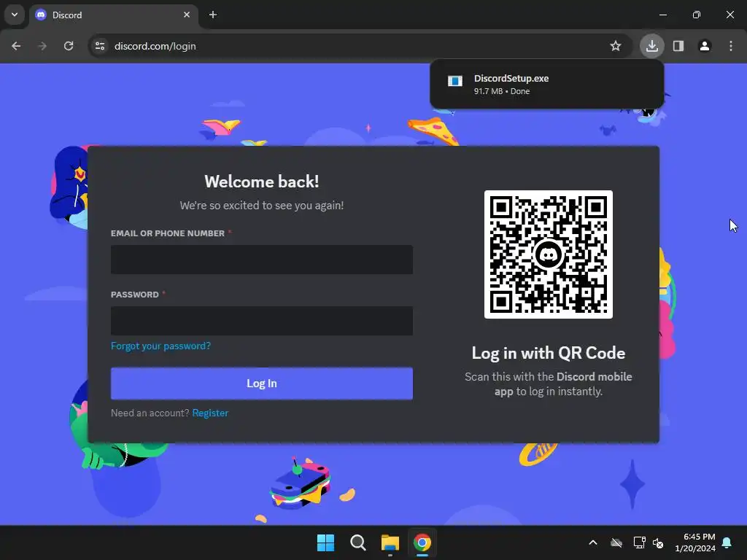The width and height of the screenshot is (747, 560).
Task: Click the browser back arrow
Action: pos(16,46)
